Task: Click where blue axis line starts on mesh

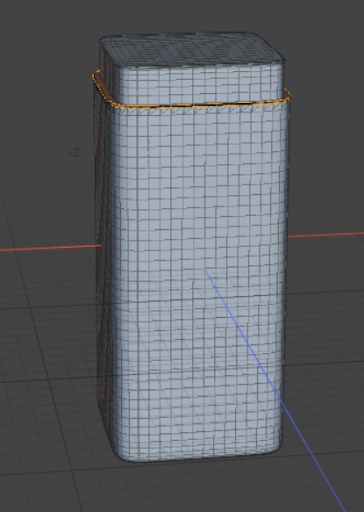Action: point(205,269)
